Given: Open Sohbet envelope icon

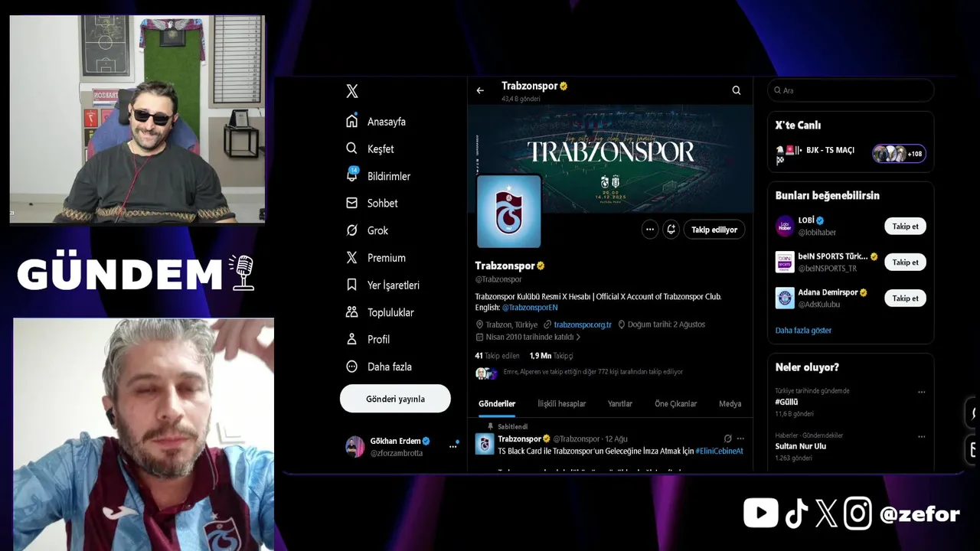Looking at the screenshot, I should tap(352, 203).
